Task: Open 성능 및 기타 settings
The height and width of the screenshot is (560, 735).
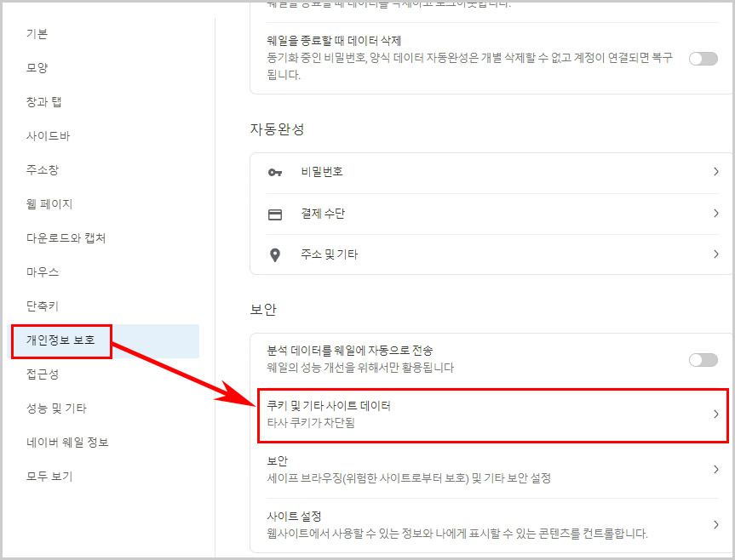Action: [56, 409]
